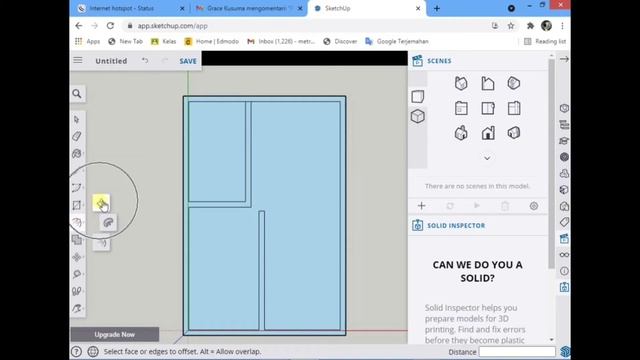Click the SOLID INSPECTOR panel header
The width and height of the screenshot is (640, 360).
[456, 225]
